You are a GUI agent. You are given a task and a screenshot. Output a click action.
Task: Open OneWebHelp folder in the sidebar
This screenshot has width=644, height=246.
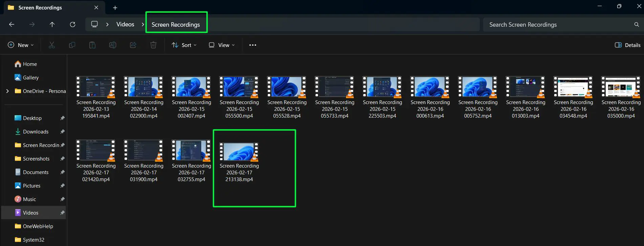pos(34,226)
